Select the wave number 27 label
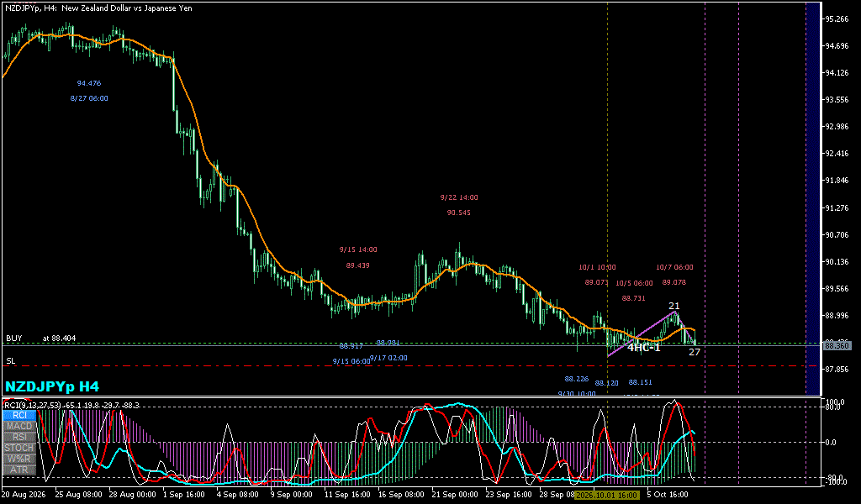 (x=695, y=352)
